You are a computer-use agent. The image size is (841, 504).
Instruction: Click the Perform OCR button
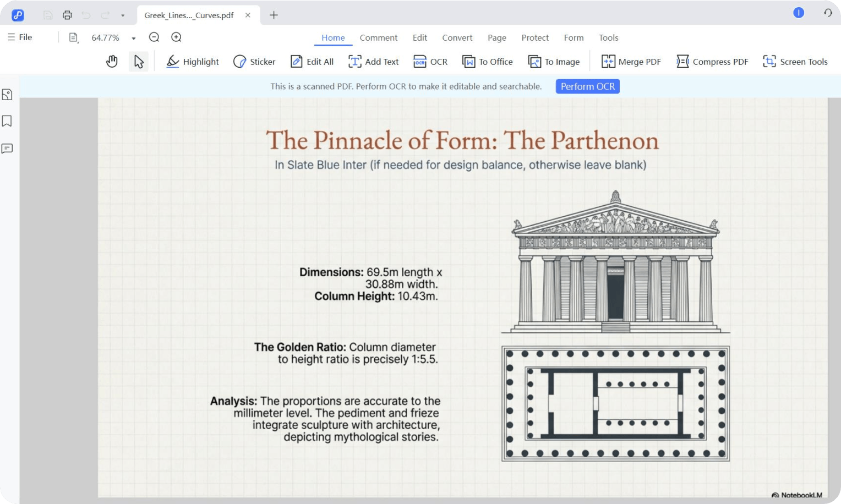[587, 86]
